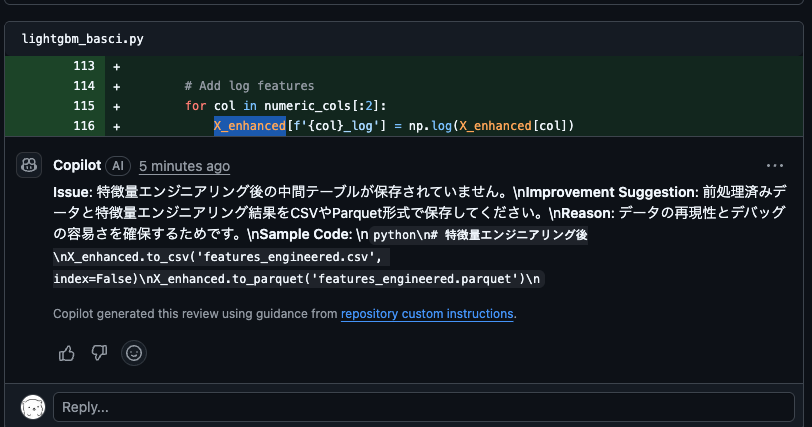Screen dimensions: 812x427
Task: Select line number 116 in the diff
Action: (x=84, y=126)
